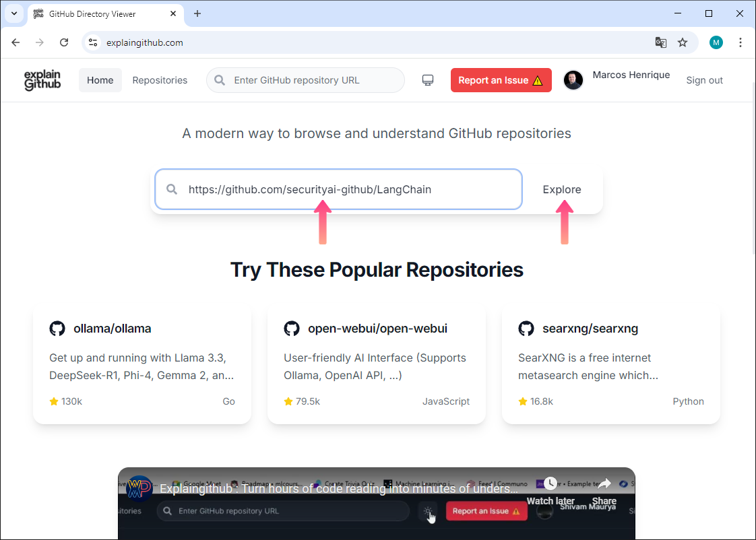Click the Python language label
Image resolution: width=756 pixels, height=540 pixels.
688,401
